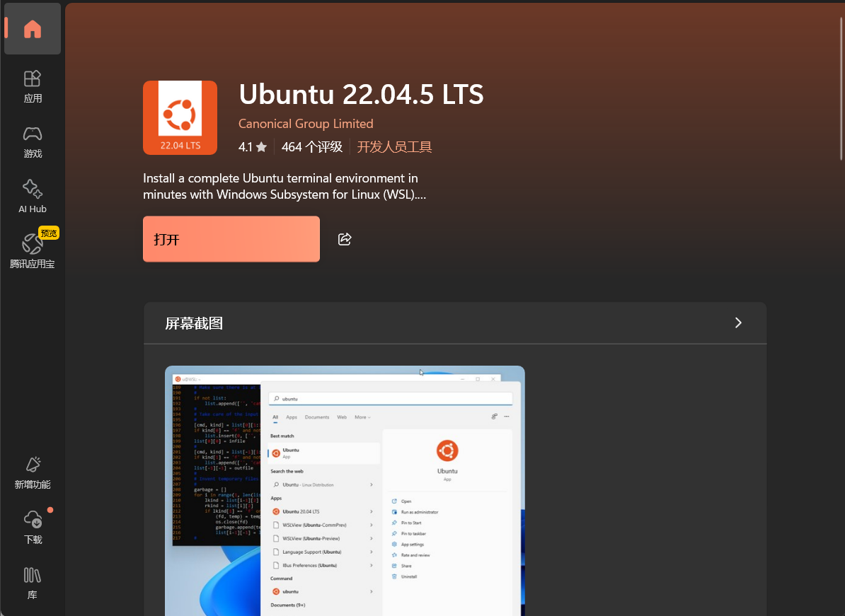Click the 4.1 star rating
845x616 pixels.
pos(253,147)
